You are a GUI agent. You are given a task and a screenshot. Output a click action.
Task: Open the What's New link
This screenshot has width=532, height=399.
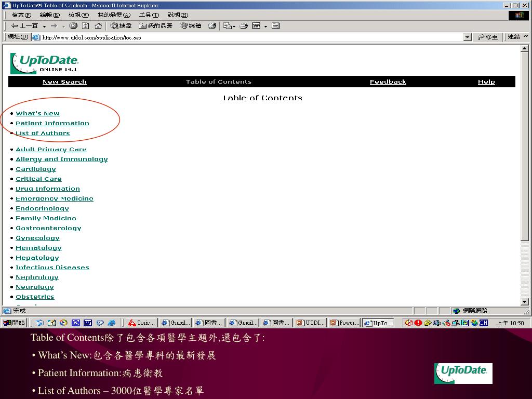coord(37,113)
